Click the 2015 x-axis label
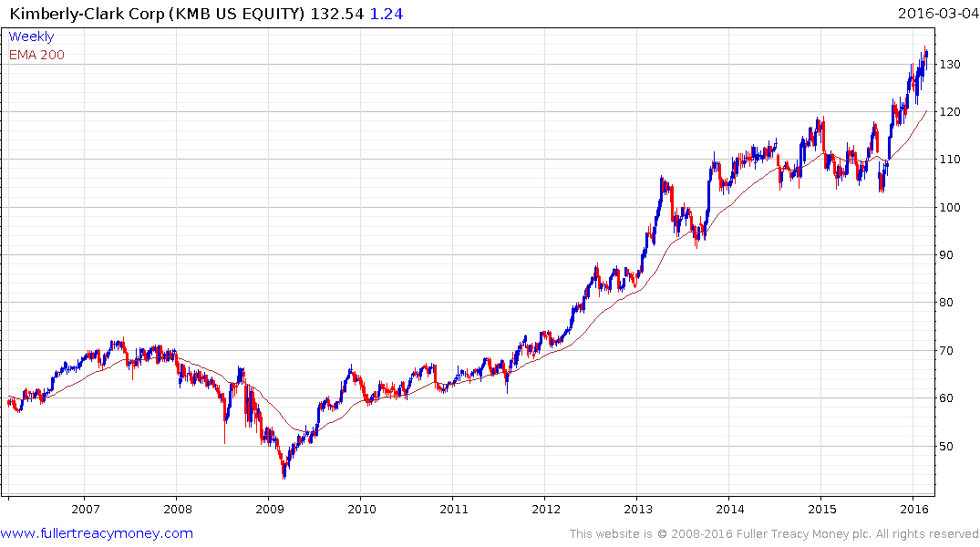 [x=822, y=509]
